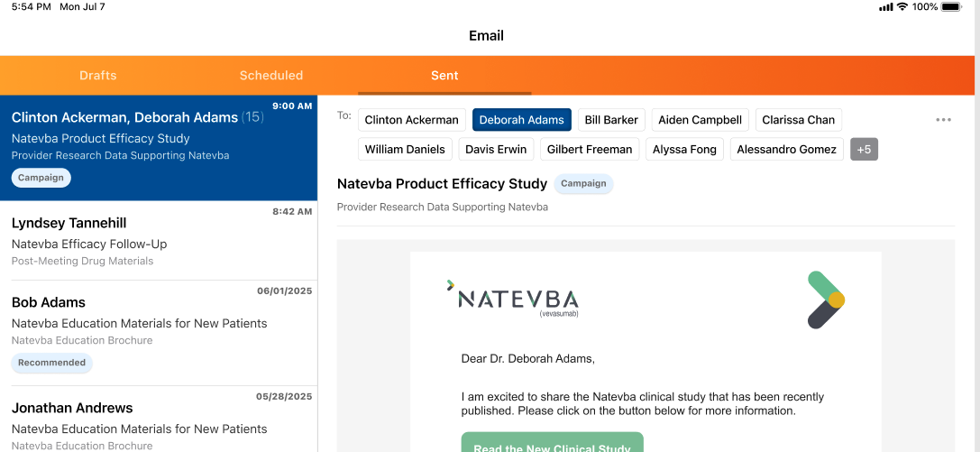
Task: Select the Gilbert Freeman recipient chip
Action: pos(590,149)
